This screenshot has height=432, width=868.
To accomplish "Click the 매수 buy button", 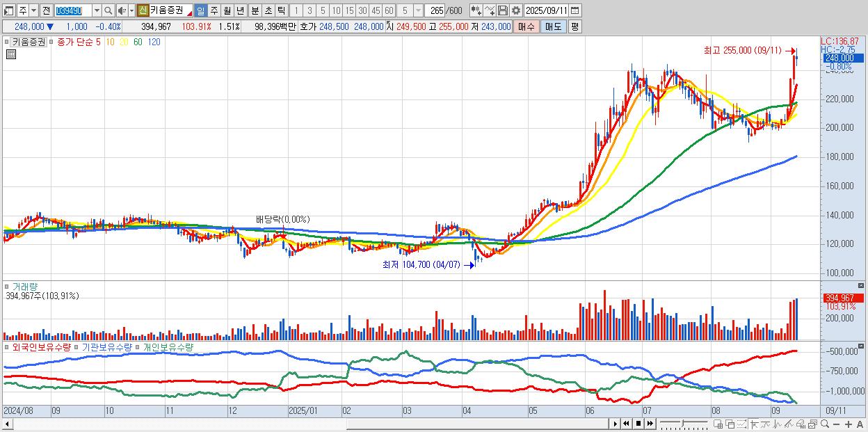I will 527,26.
